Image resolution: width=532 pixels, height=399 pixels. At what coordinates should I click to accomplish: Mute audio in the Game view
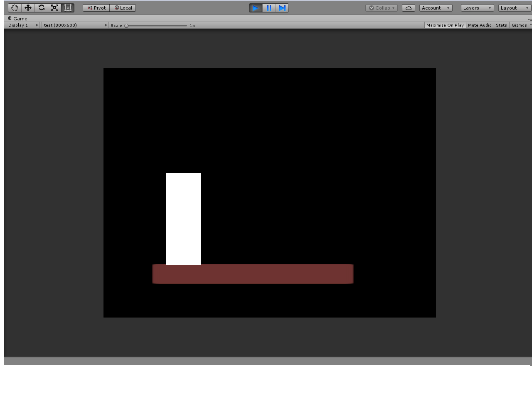click(480, 25)
